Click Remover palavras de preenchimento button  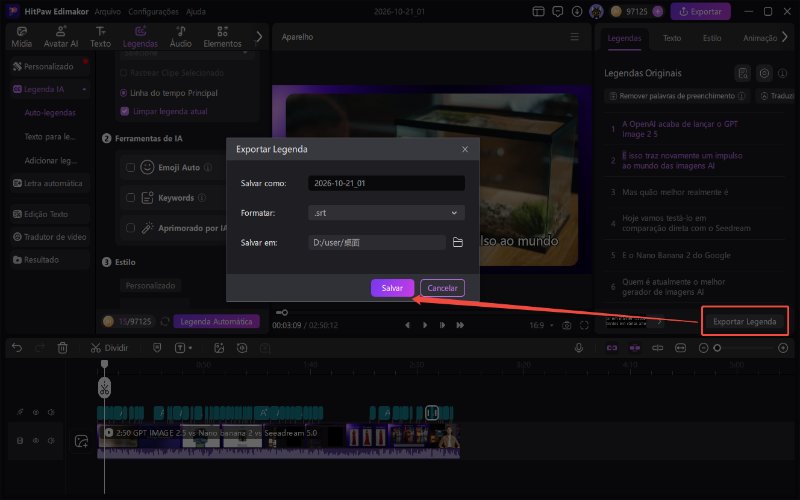(x=677, y=96)
